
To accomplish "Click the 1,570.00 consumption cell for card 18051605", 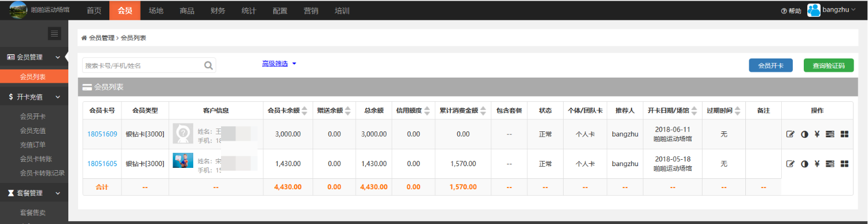I will pyautogui.click(x=463, y=164).
